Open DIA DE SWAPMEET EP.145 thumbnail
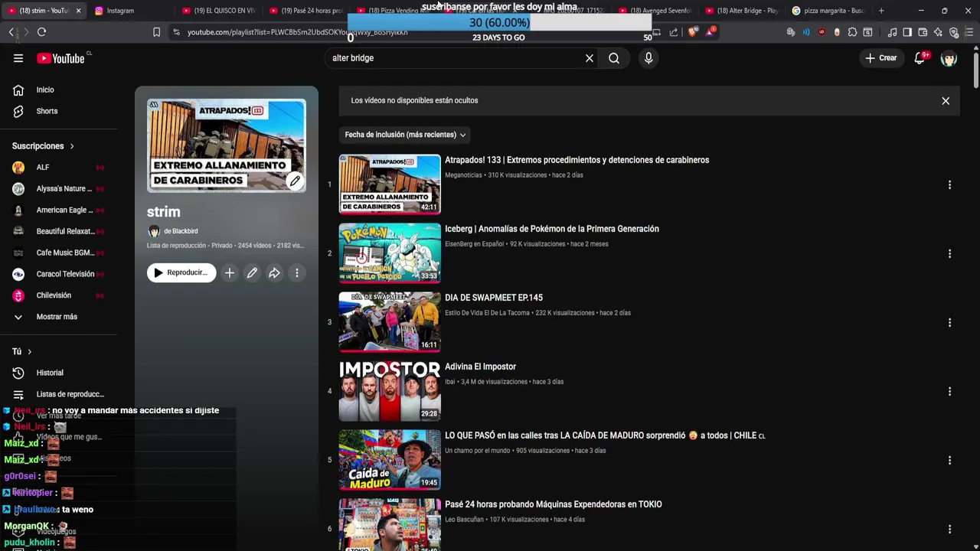980x551 pixels. coord(390,322)
